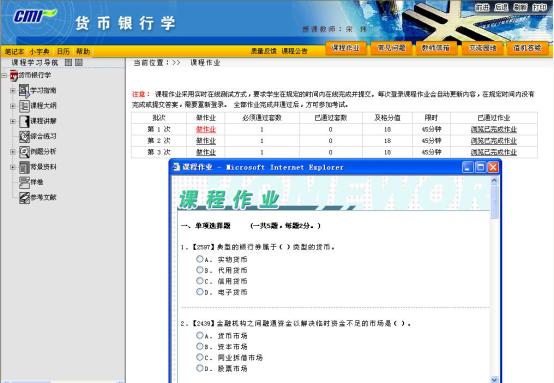Open the 课程公告 link in yellow bar
The image size is (554, 383).
coord(294,51)
